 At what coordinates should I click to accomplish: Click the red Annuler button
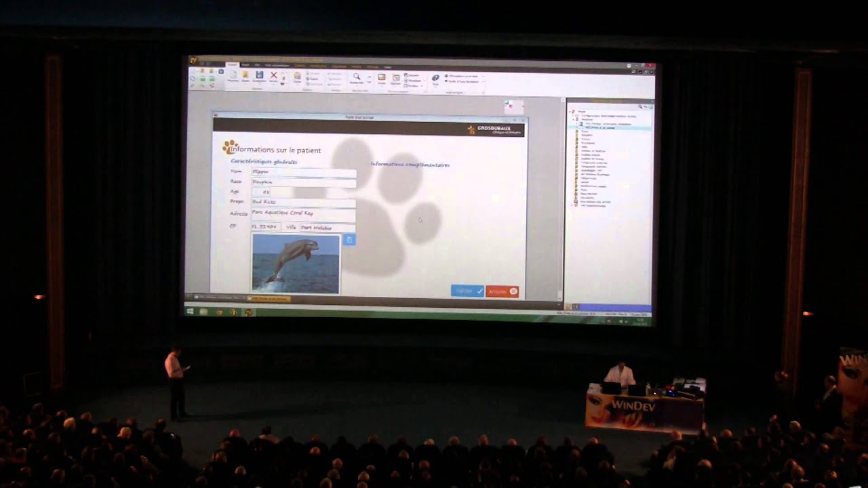[502, 291]
